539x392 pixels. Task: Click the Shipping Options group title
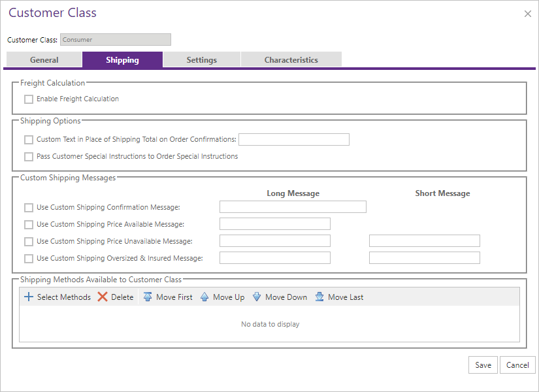(x=50, y=121)
